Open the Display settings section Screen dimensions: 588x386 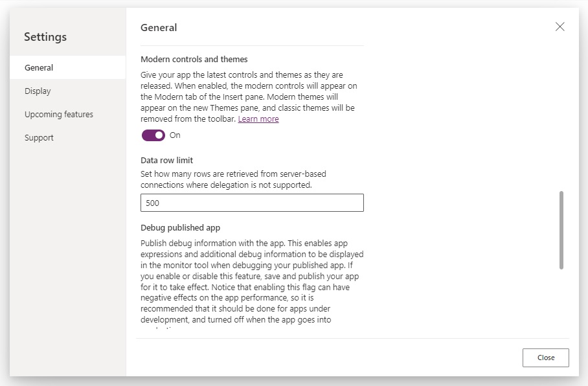point(37,91)
